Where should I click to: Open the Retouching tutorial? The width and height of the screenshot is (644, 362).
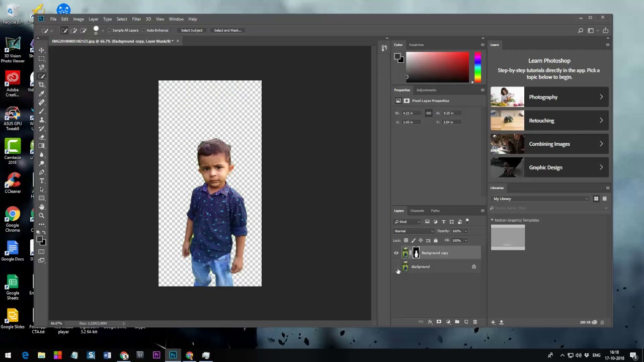click(548, 120)
